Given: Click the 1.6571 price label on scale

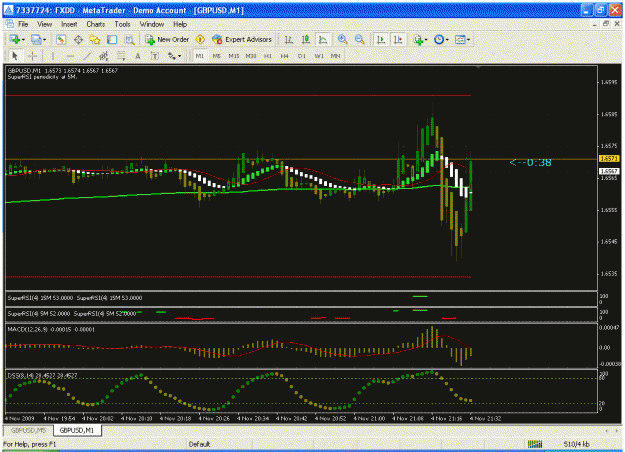Looking at the screenshot, I should click(x=609, y=159).
